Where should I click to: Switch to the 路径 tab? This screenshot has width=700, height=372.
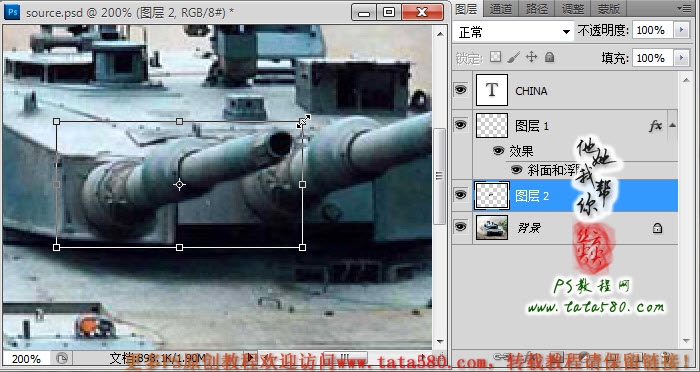(536, 8)
